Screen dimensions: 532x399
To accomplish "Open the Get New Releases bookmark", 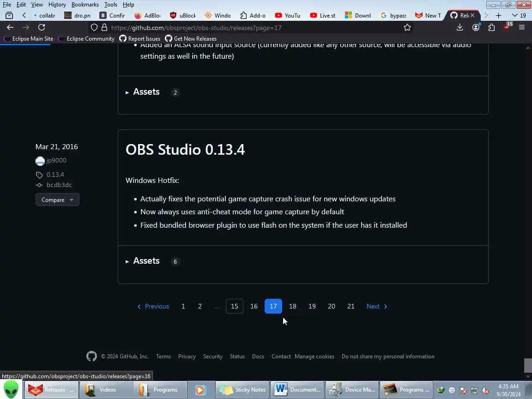I will click(x=191, y=39).
